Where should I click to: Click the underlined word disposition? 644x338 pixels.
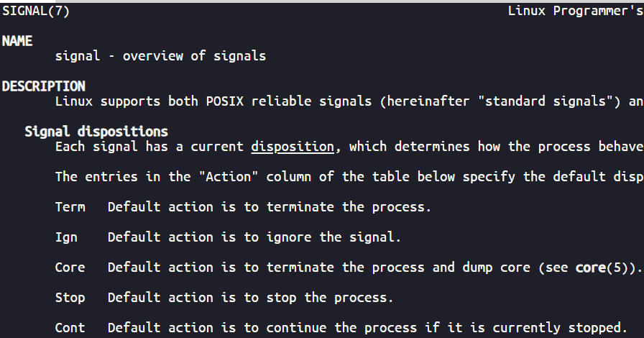(293, 147)
